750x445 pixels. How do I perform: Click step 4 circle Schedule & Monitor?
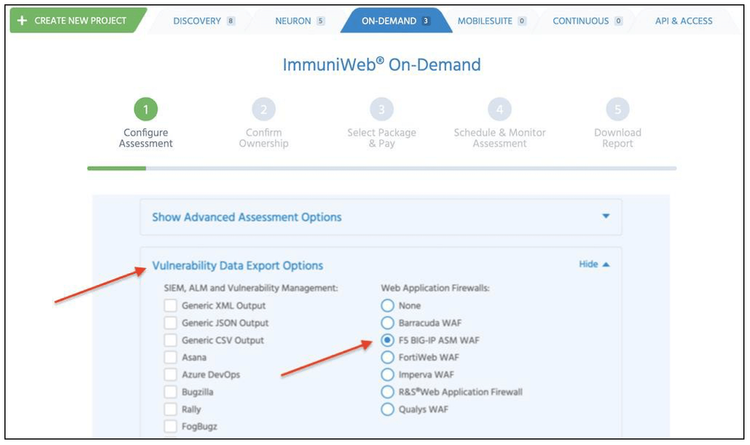500,110
